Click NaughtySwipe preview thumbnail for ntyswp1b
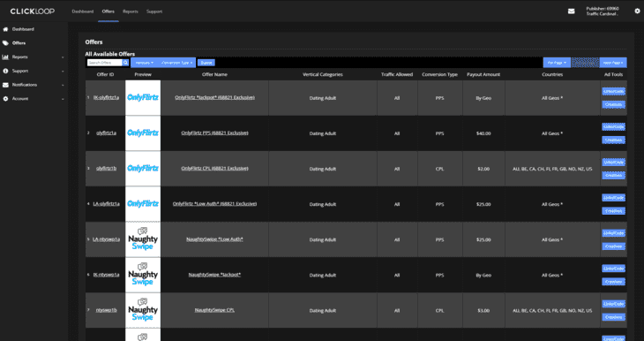This screenshot has width=644, height=341. (143, 310)
